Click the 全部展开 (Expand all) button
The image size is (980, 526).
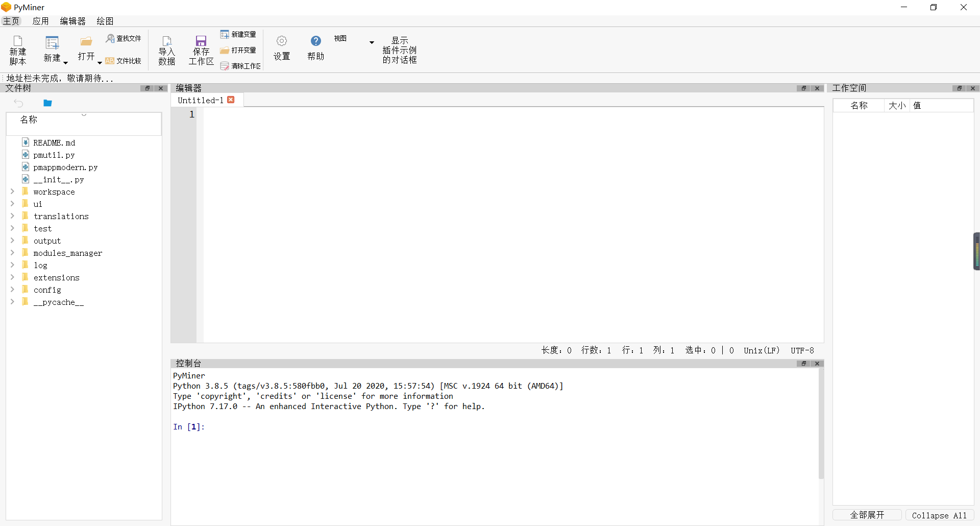867,515
